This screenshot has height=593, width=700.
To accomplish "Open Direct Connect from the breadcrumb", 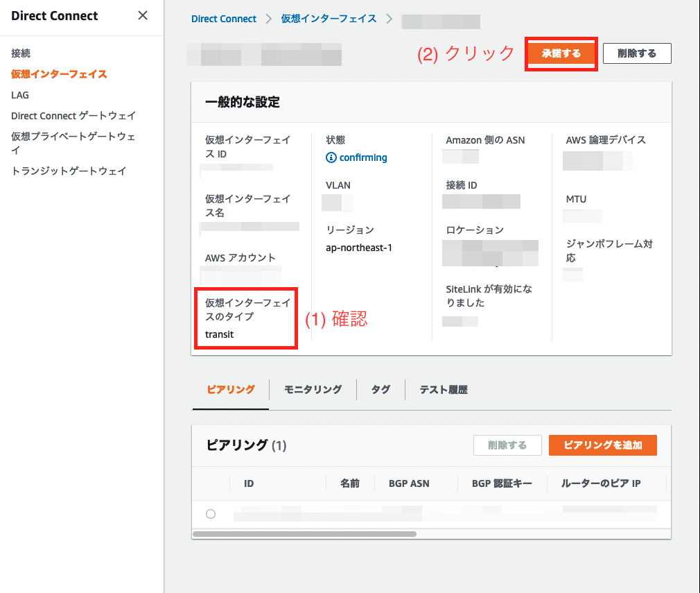I will [223, 19].
